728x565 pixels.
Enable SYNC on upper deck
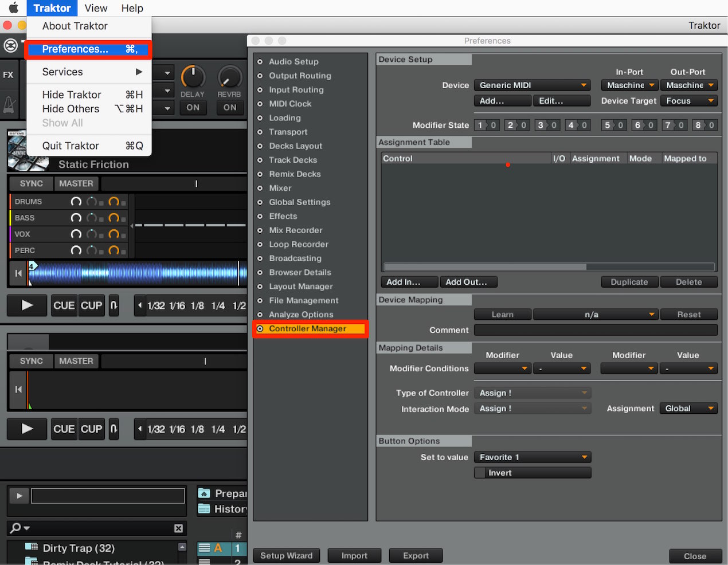(x=31, y=183)
